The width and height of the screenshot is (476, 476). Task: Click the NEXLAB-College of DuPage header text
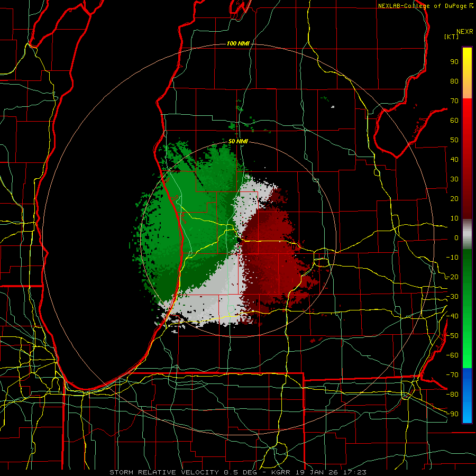(x=422, y=6)
